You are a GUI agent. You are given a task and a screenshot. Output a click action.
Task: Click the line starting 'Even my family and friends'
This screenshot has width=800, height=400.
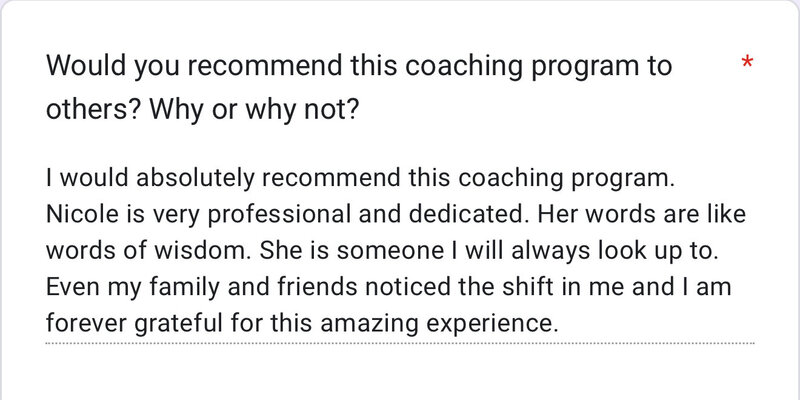[x=389, y=287]
